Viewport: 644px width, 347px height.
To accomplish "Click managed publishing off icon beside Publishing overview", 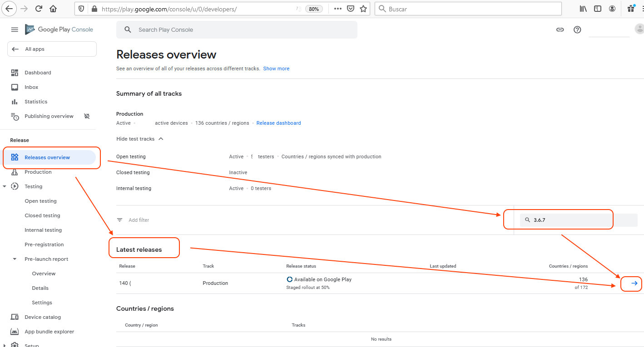I will (x=87, y=116).
